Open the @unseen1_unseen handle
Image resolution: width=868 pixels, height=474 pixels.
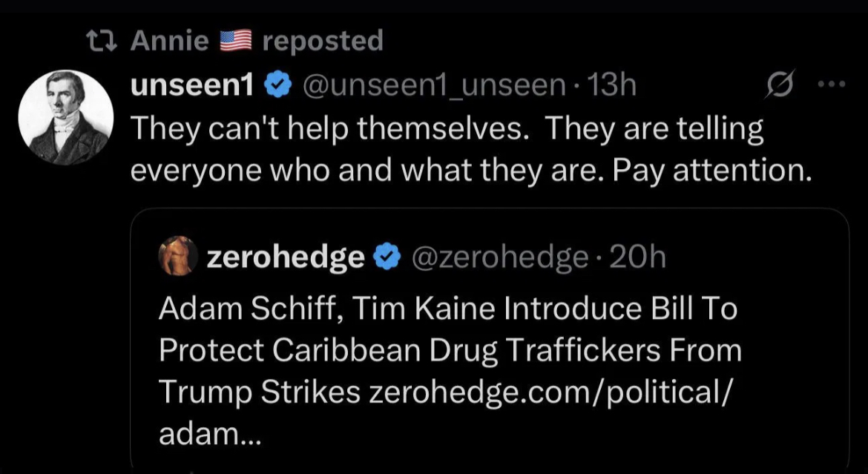tap(434, 87)
